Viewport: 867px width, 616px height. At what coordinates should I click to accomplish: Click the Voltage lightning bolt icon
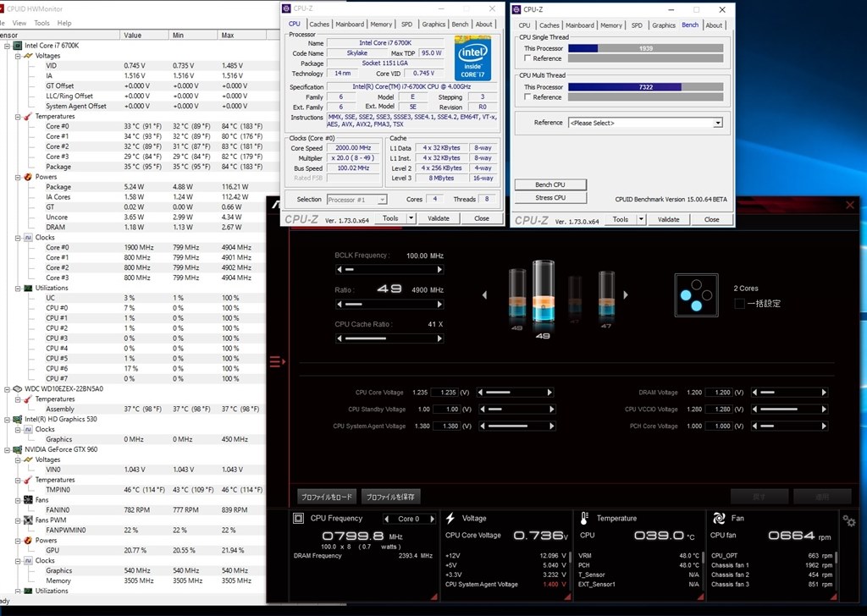coord(450,518)
